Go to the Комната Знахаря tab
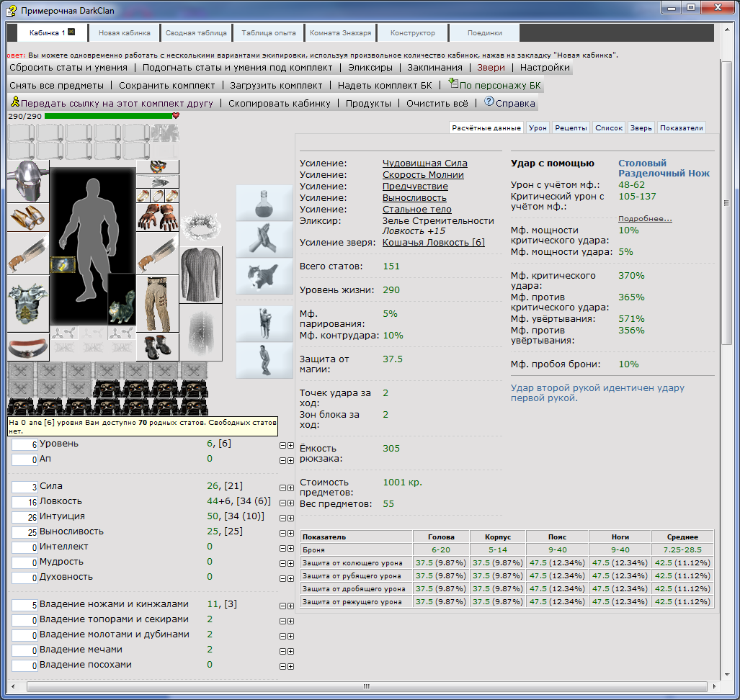Image resolution: width=740 pixels, height=700 pixels. pyautogui.click(x=340, y=32)
